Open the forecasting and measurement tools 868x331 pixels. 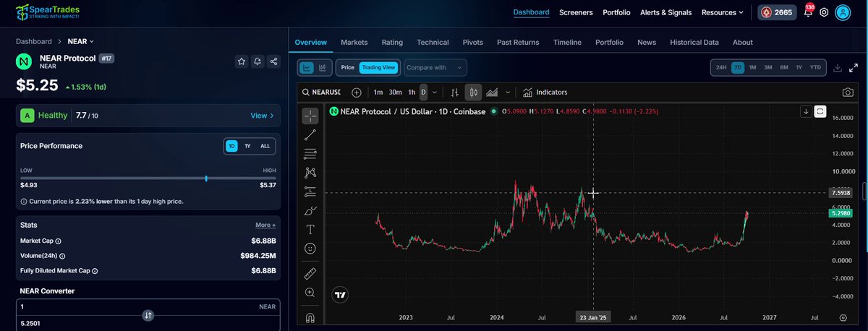coord(310,192)
